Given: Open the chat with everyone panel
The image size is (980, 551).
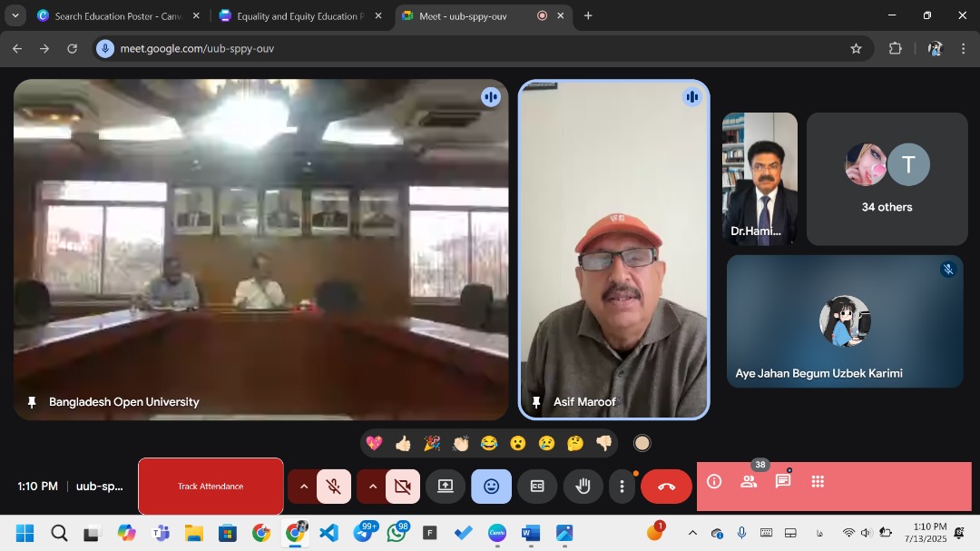Looking at the screenshot, I should click(x=783, y=482).
